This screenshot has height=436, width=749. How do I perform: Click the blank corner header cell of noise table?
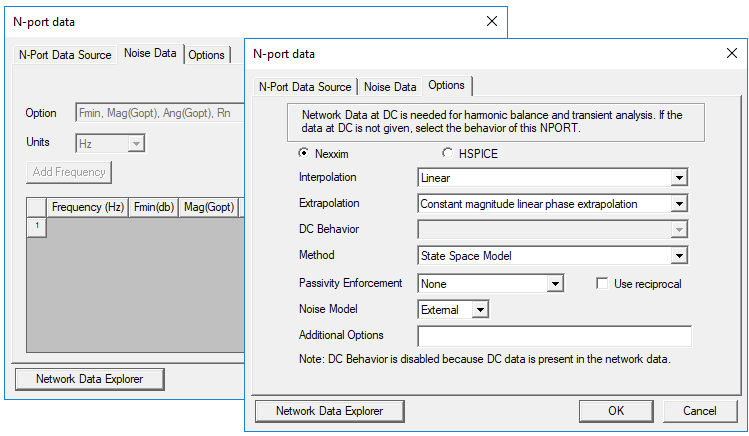(36, 207)
